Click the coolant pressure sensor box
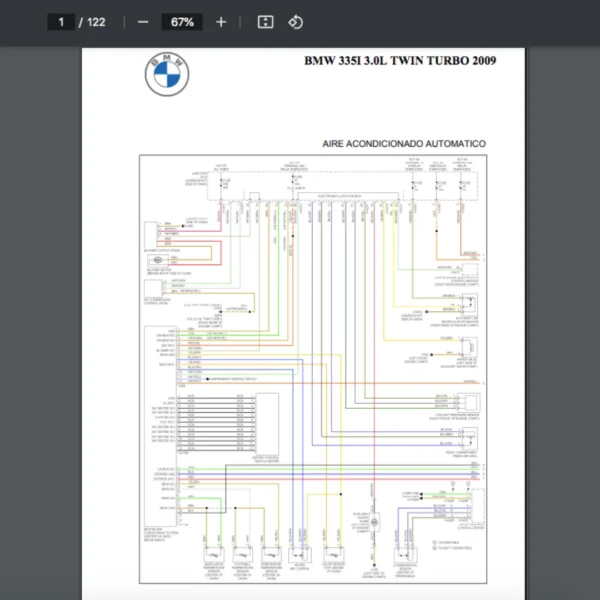 464,401
